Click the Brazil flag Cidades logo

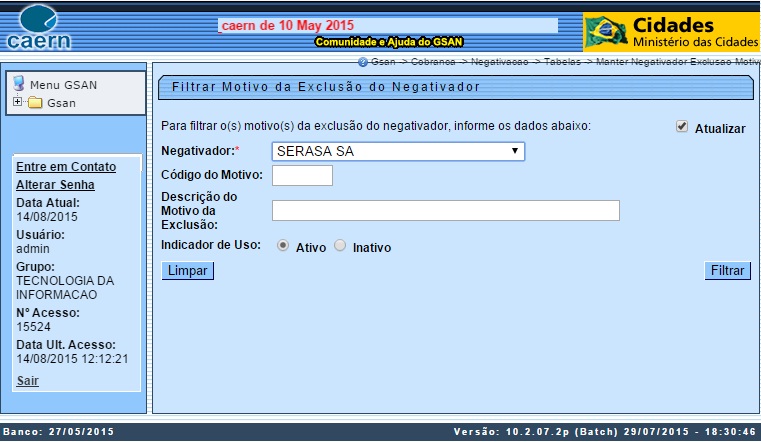(x=669, y=32)
